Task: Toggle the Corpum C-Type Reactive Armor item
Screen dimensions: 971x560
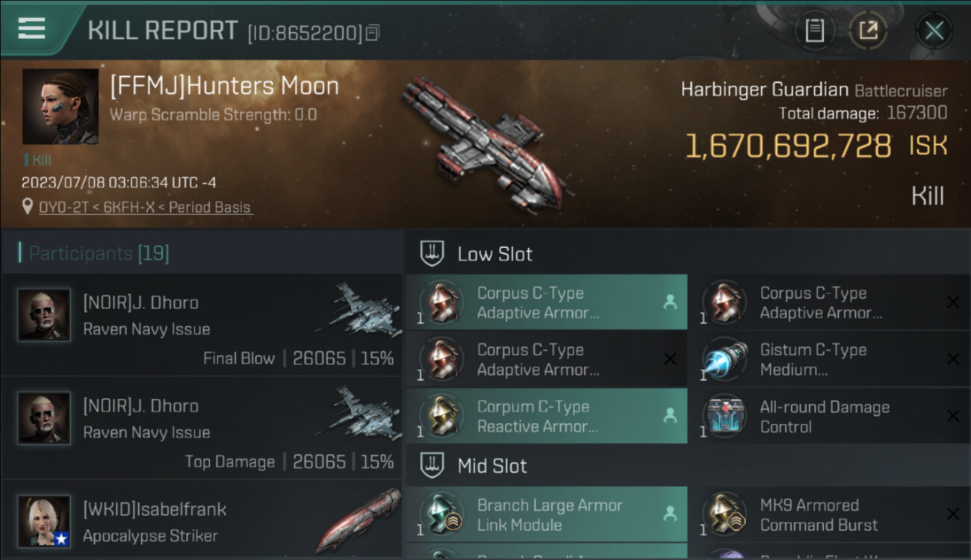Action: (x=547, y=416)
